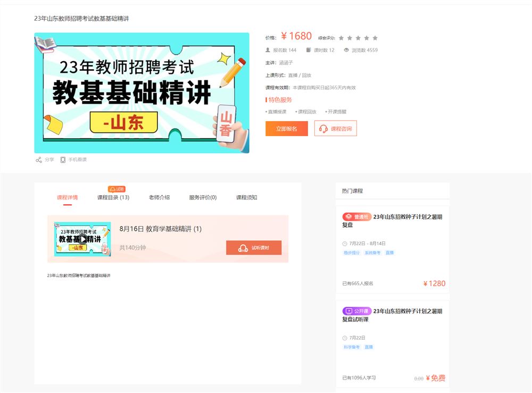Click the third rating star
This screenshot has height=393, width=532.
[x=358, y=38]
